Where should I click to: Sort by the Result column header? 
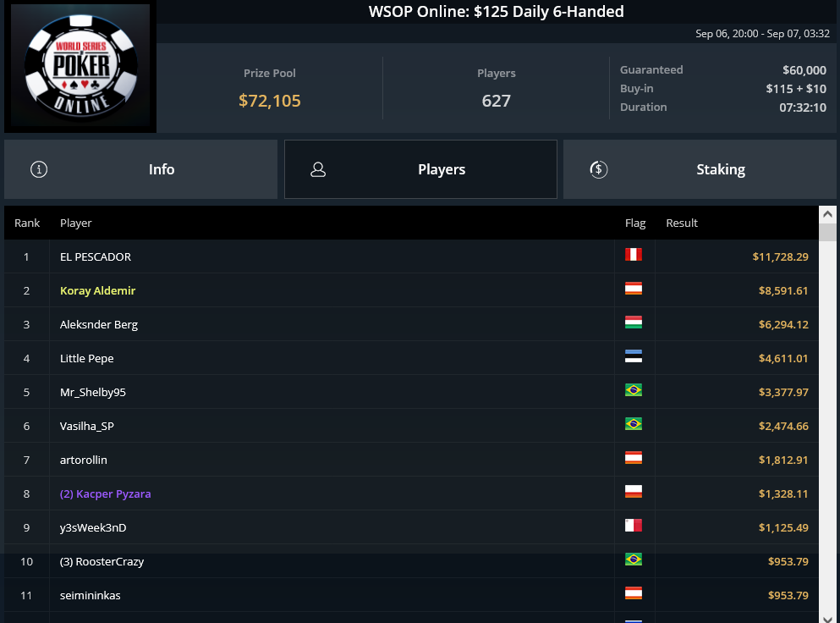coord(682,223)
